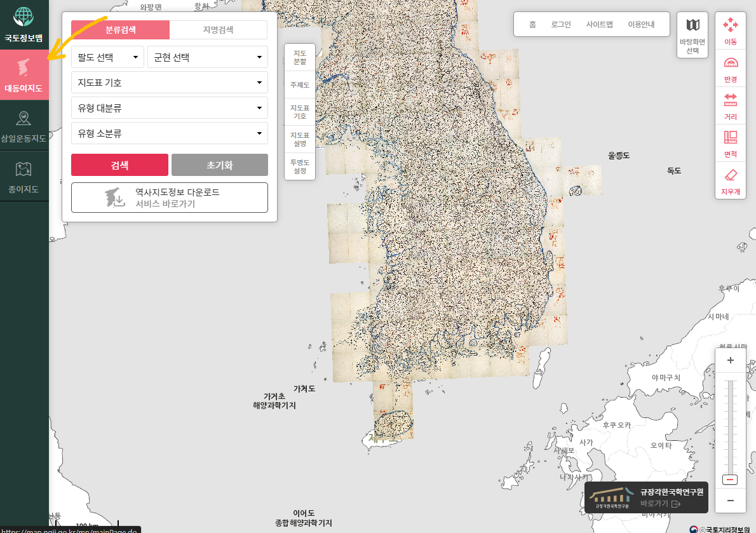Click 로그인 in the top menu

click(x=561, y=24)
